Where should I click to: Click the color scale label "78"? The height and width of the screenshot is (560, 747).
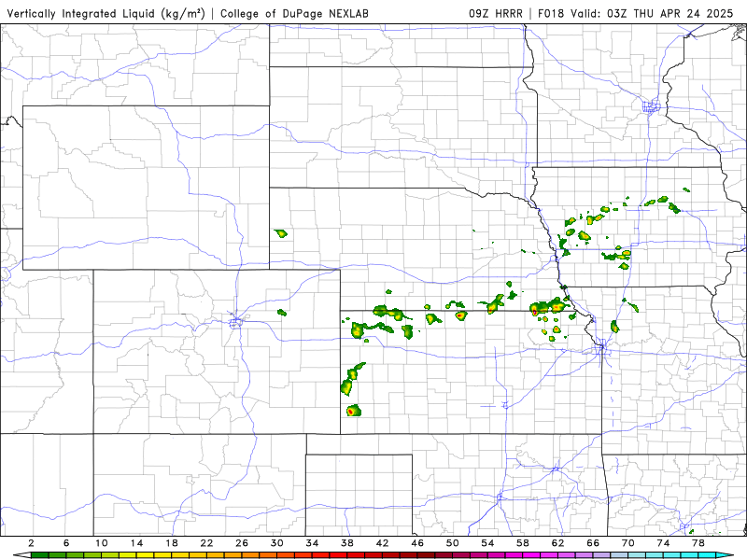(x=698, y=543)
